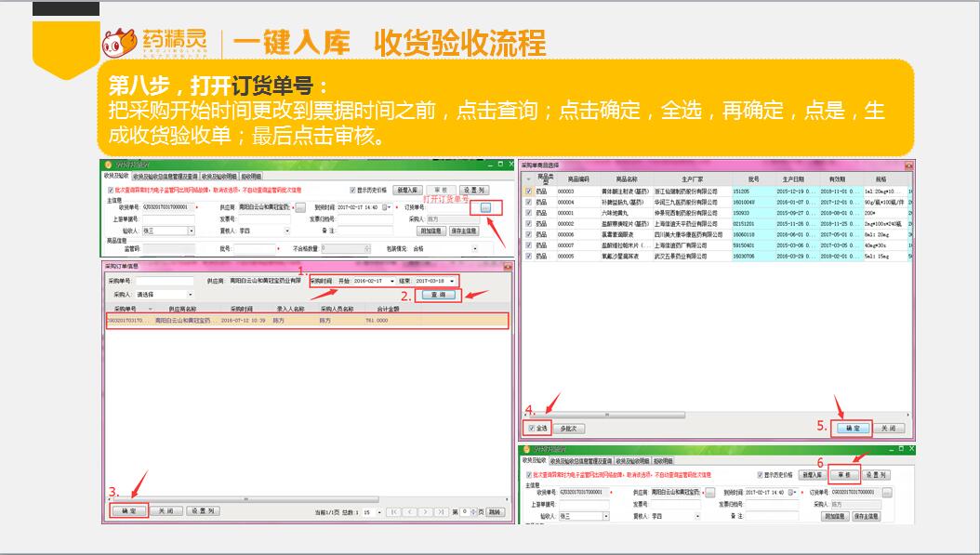Image resolution: width=980 pixels, height=555 pixels.
Task: Go to first page in pagination
Action: click(x=394, y=511)
